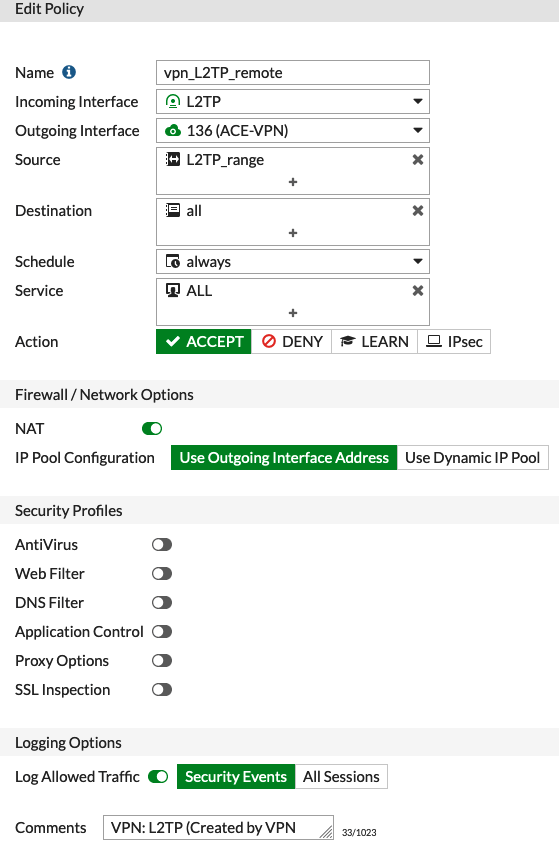The image size is (559, 850).
Task: Remove the 'all' Destination entry
Action: (417, 211)
